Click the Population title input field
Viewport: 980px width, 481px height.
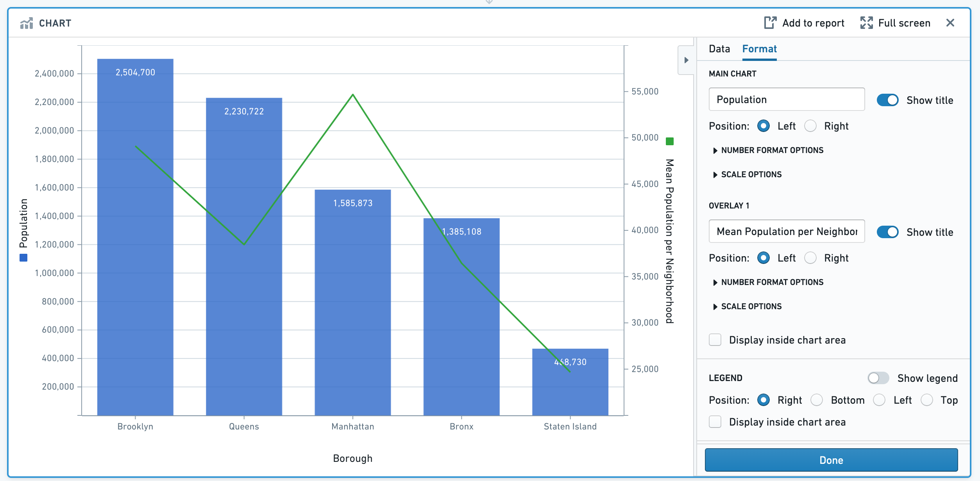787,100
